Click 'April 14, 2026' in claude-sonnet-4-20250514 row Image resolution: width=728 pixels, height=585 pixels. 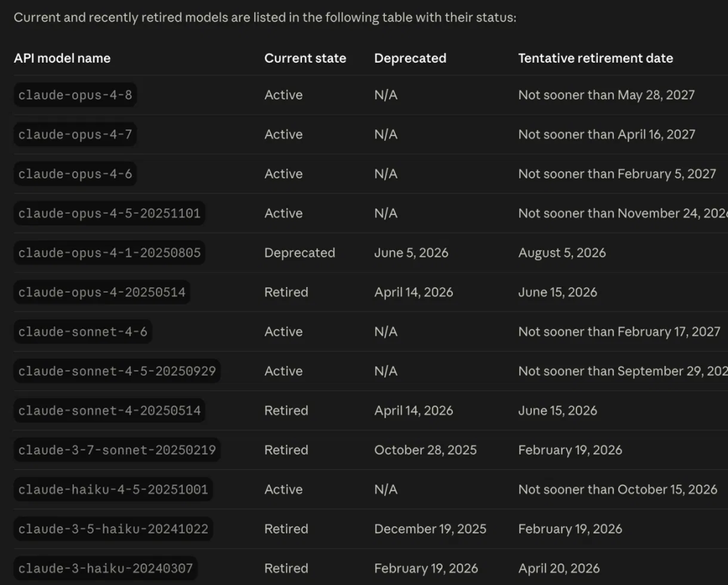click(414, 410)
